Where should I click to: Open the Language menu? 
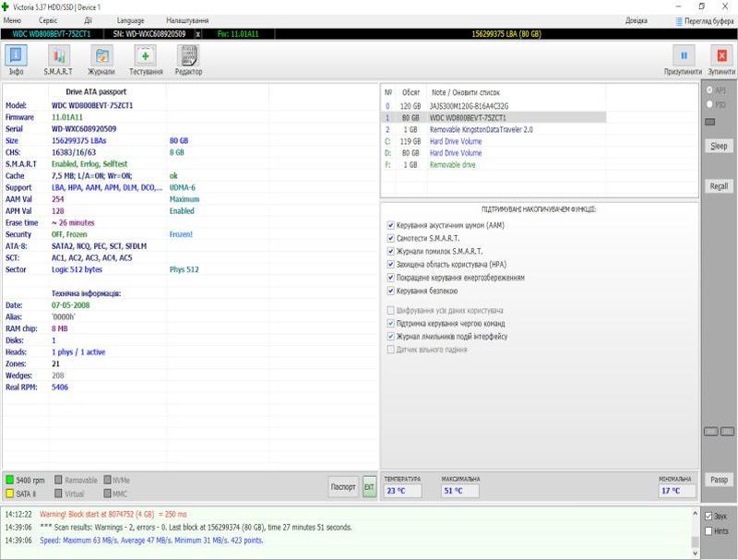pos(130,20)
